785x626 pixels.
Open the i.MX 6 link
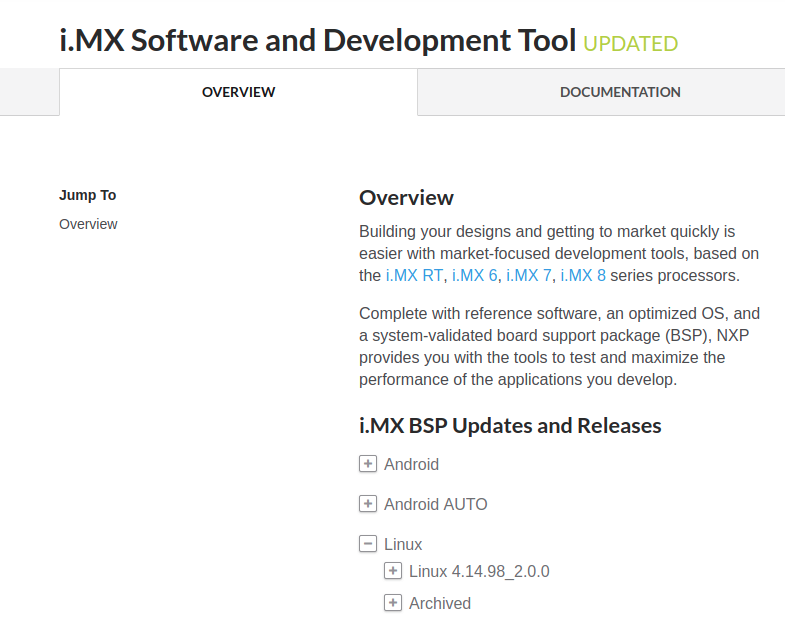[x=474, y=276]
